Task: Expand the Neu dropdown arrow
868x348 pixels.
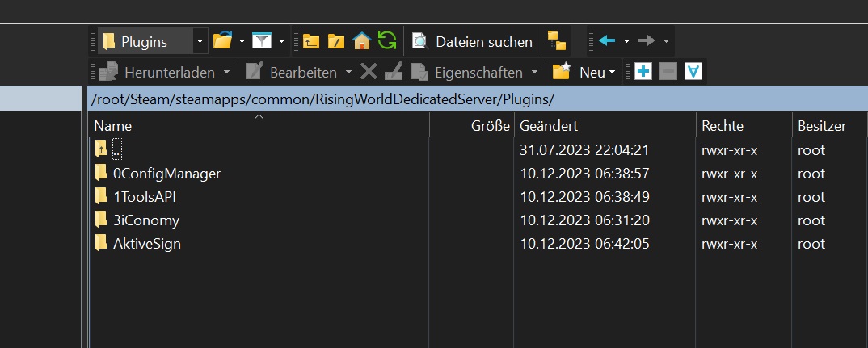Action: [612, 73]
